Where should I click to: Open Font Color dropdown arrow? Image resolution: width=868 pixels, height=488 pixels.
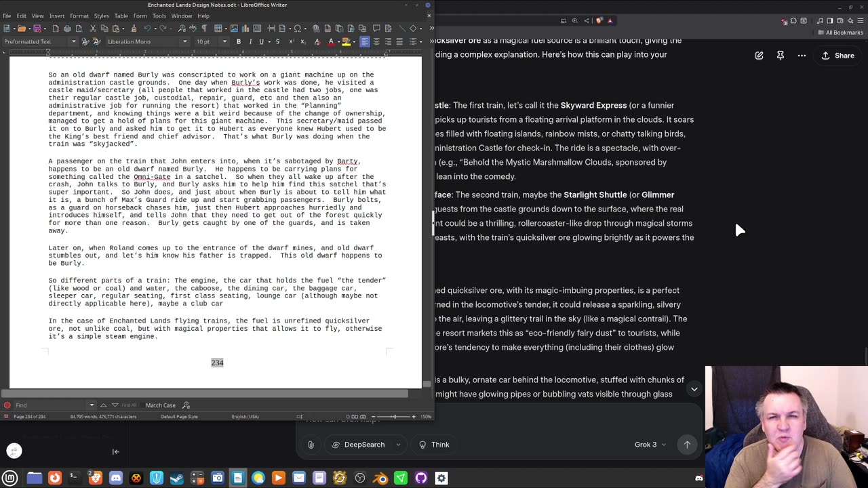click(338, 41)
